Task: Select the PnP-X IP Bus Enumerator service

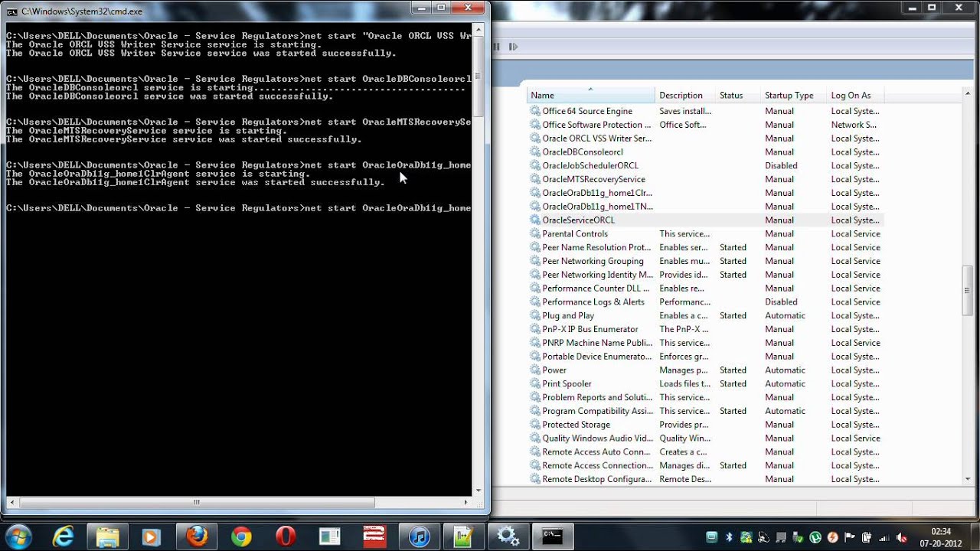Action: coord(705,329)
